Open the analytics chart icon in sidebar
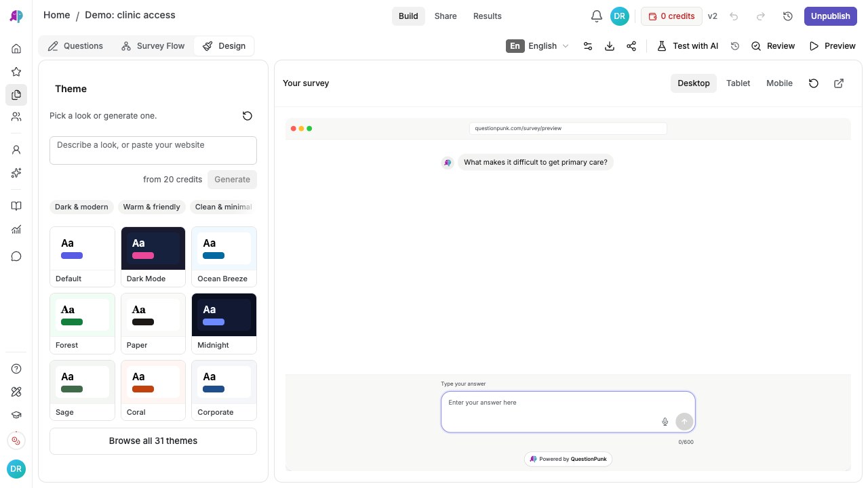868x488 pixels. (x=16, y=229)
